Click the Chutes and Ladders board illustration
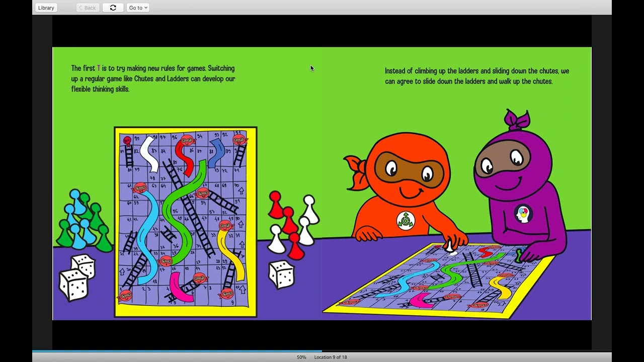Viewport: 644px width, 362px height. 186,222
